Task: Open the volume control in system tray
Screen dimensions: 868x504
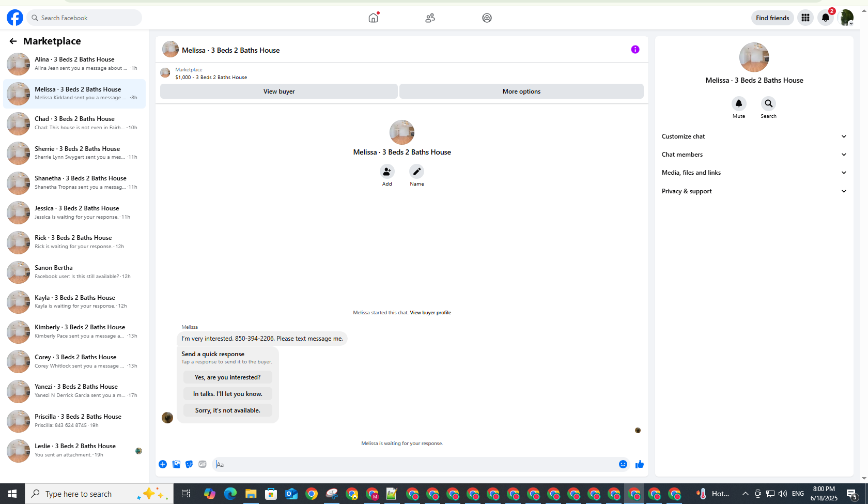Action: (x=783, y=494)
